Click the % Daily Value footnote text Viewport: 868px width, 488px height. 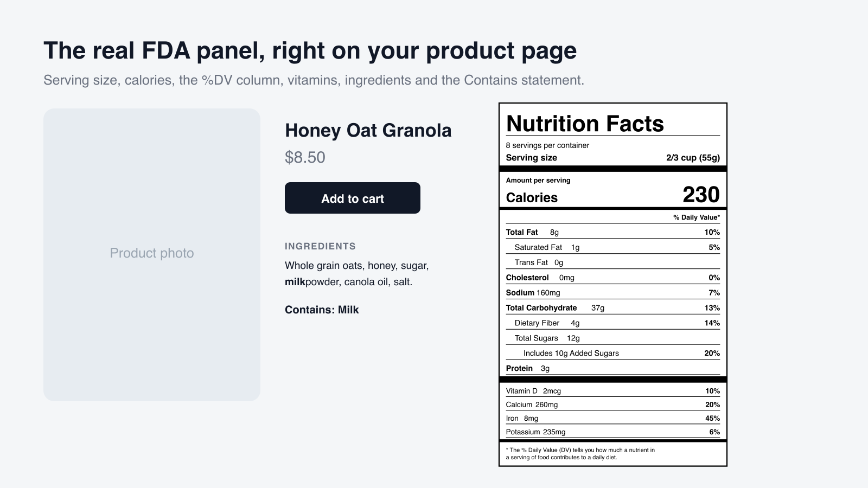point(580,453)
